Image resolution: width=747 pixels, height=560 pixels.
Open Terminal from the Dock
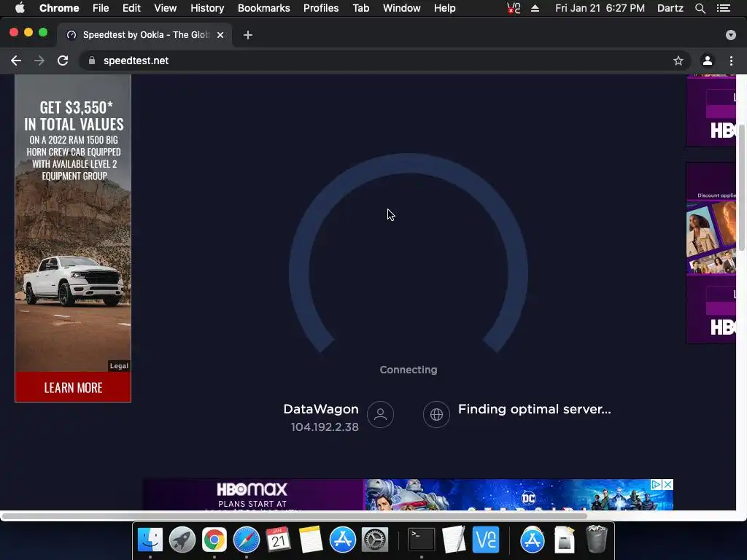pos(422,540)
